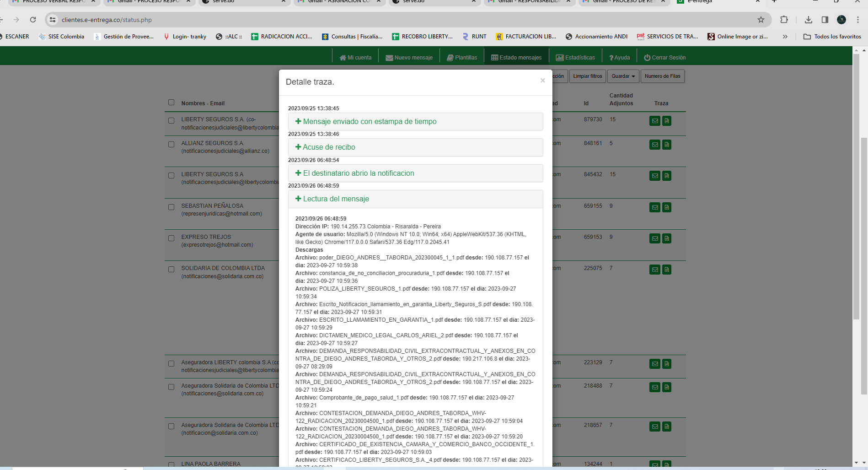Open document icon for row 659155
Image resolution: width=868 pixels, height=470 pixels.
pos(667,207)
